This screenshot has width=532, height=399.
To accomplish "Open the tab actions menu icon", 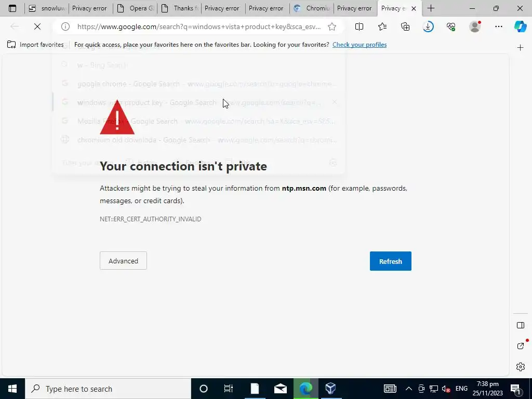I will point(12,8).
